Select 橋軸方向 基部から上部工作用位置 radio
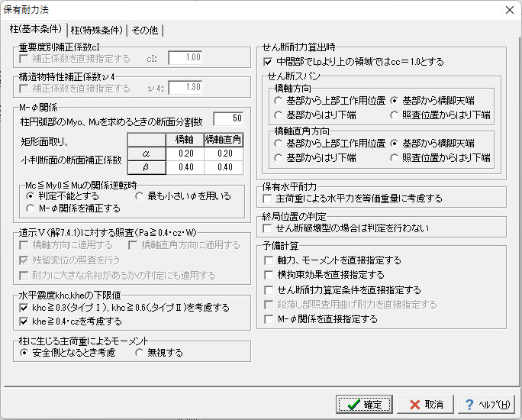522x420 pixels. 330,100
